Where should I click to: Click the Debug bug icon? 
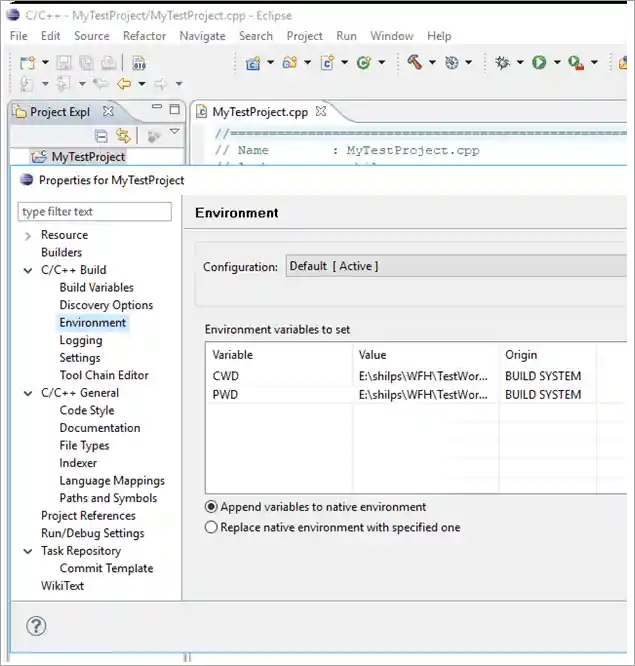click(503, 63)
